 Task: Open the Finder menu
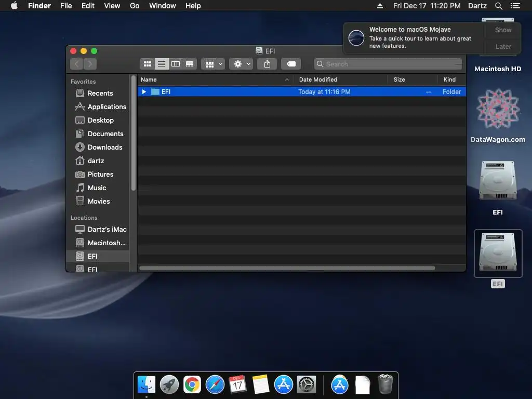tap(39, 6)
